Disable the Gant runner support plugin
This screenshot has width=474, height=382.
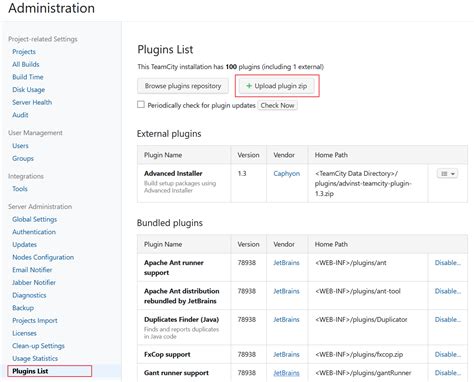pyautogui.click(x=448, y=373)
